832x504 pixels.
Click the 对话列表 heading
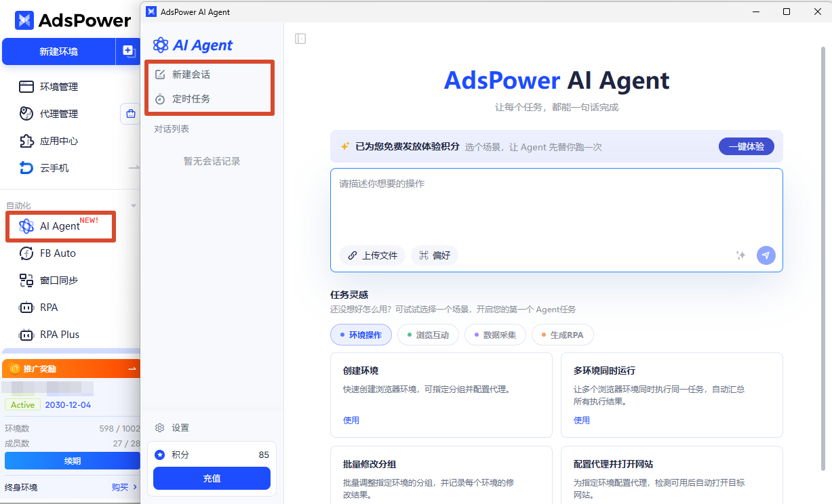coord(172,129)
